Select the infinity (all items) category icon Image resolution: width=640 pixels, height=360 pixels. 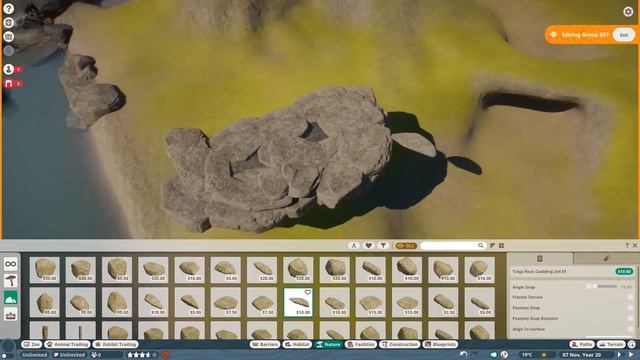[11, 264]
